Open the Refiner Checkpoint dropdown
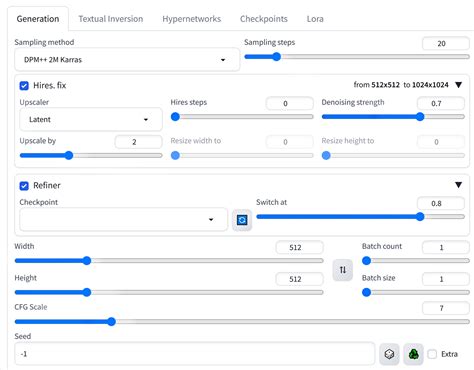The height and width of the screenshot is (370, 474). pyautogui.click(x=124, y=219)
